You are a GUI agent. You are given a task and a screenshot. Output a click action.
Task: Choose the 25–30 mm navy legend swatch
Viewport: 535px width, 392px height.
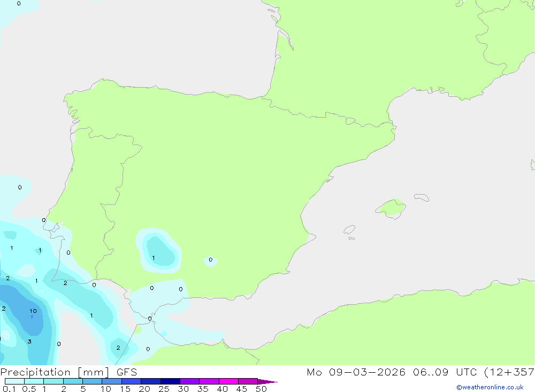coord(170,381)
